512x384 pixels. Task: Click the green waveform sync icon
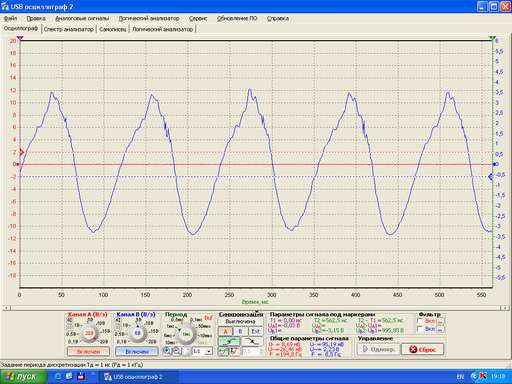(x=223, y=351)
